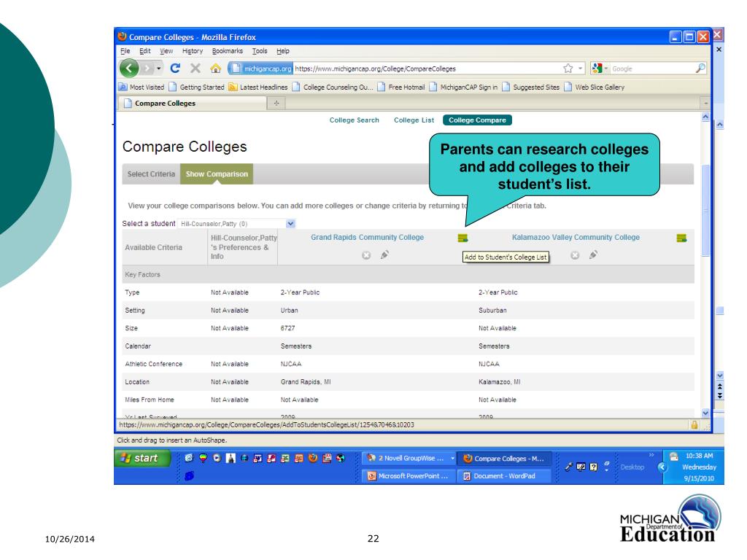The width and height of the screenshot is (747, 560).
Task: Open the History menu
Action: 193,51
